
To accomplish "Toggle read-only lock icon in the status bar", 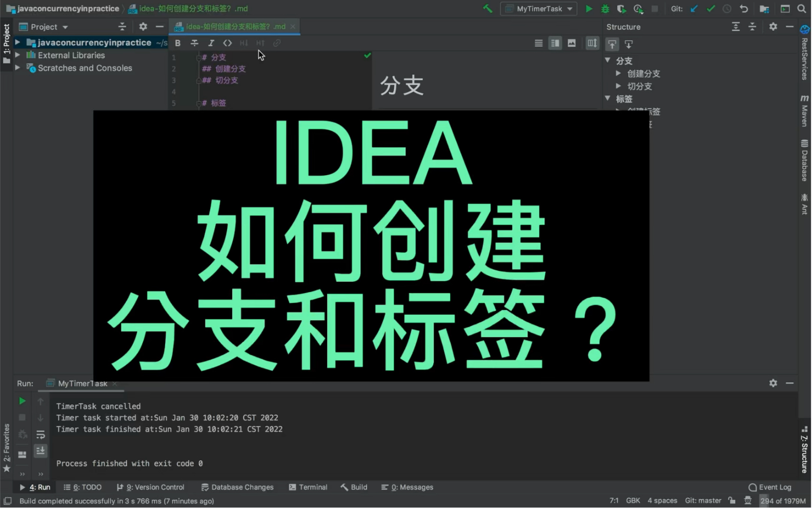I will [732, 501].
